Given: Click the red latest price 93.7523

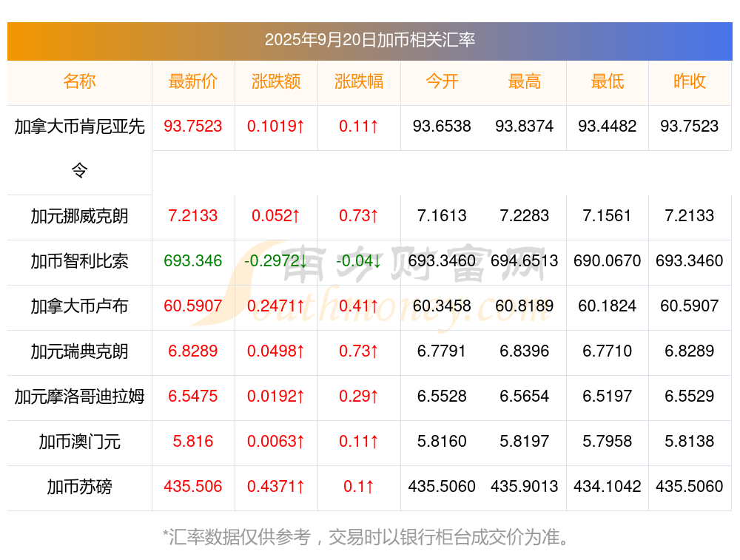Looking at the screenshot, I should pyautogui.click(x=193, y=126).
